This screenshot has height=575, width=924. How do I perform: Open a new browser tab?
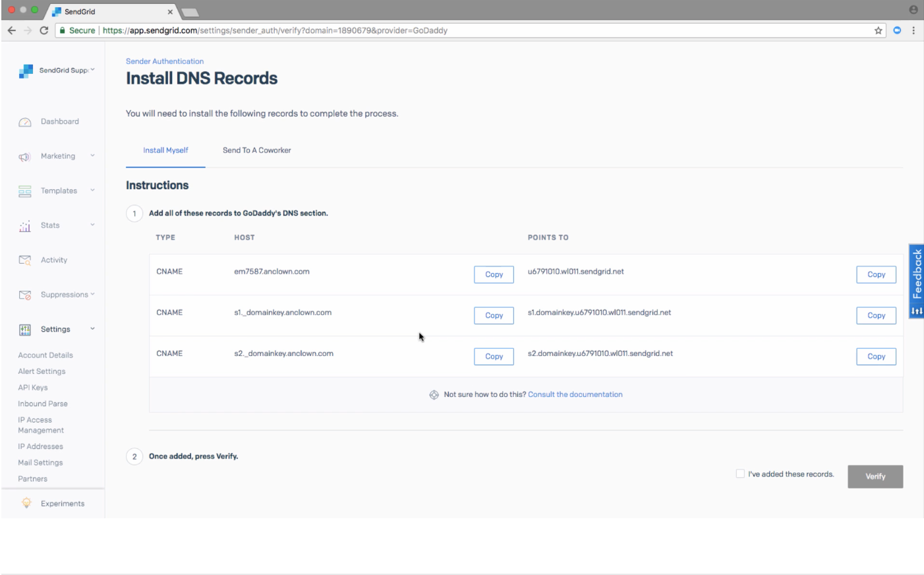click(x=190, y=12)
